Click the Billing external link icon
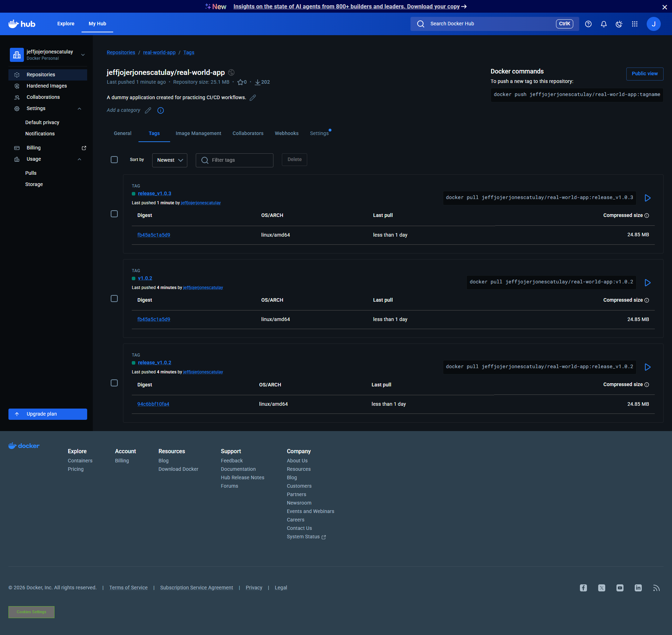 (x=84, y=148)
